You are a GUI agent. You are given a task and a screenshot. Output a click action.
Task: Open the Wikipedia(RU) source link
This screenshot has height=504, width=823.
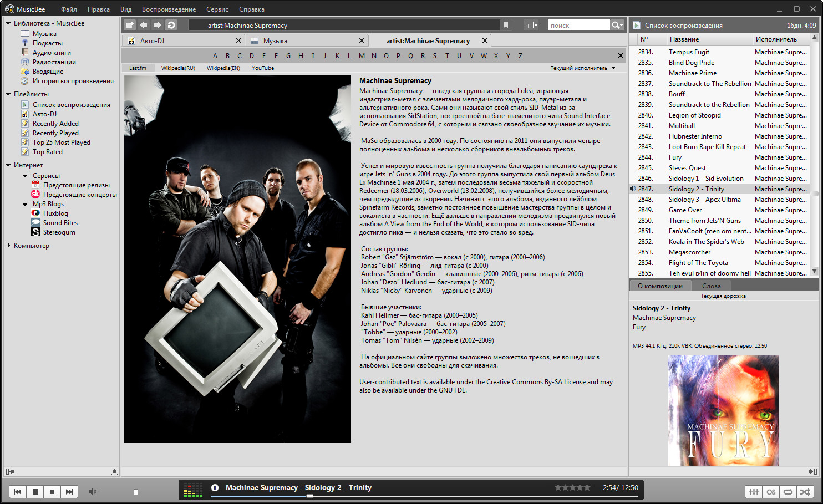pyautogui.click(x=178, y=68)
